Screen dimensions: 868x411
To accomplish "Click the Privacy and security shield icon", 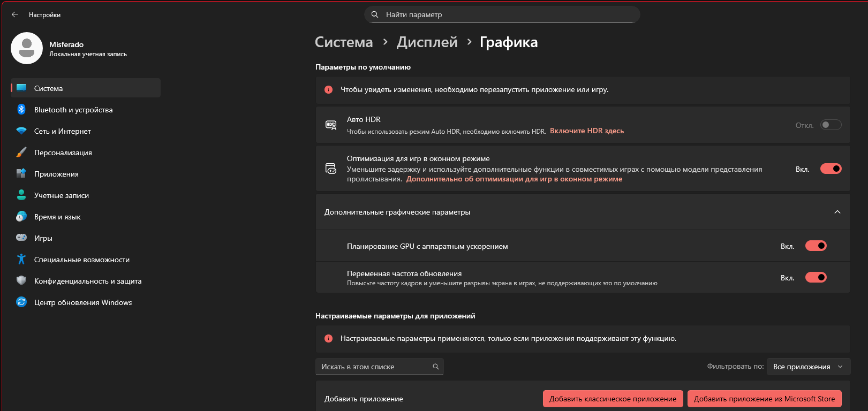I will (21, 281).
